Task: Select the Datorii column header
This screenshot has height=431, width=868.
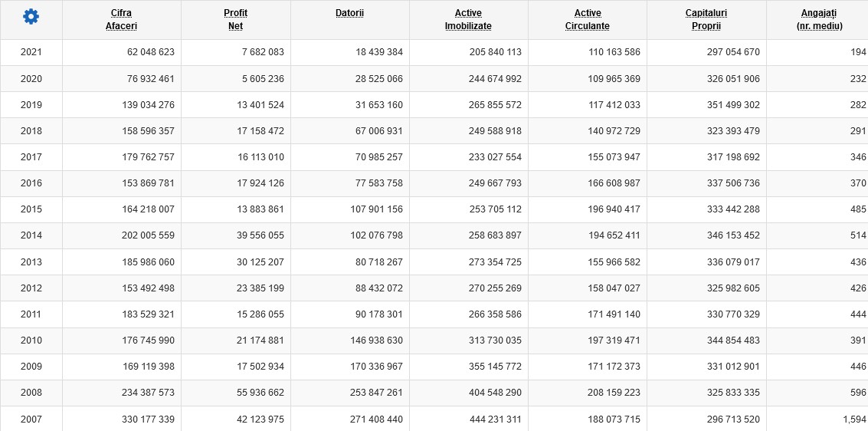Action: pos(349,13)
